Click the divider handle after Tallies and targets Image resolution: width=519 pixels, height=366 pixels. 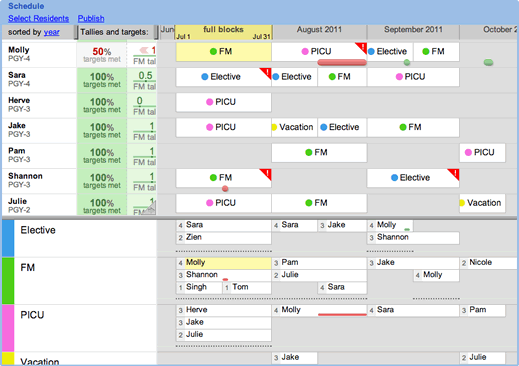(x=156, y=32)
